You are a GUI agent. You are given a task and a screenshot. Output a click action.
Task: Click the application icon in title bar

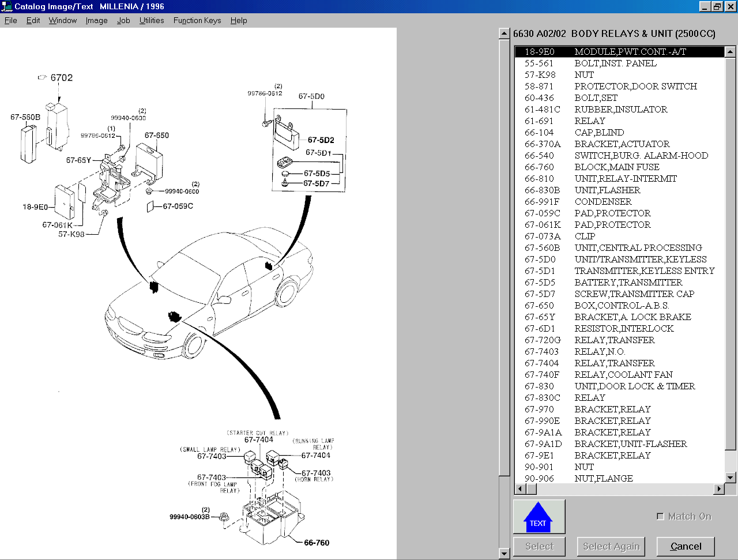pyautogui.click(x=6, y=6)
